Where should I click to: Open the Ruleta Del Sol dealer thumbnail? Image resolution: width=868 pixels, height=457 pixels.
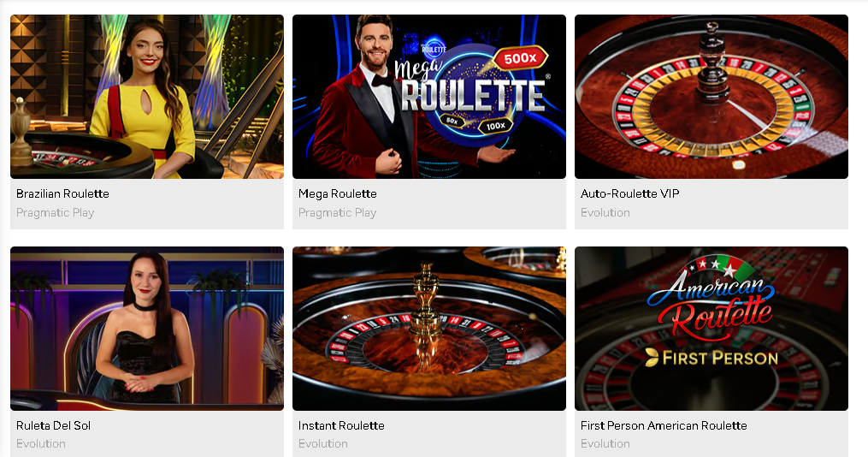tap(147, 329)
